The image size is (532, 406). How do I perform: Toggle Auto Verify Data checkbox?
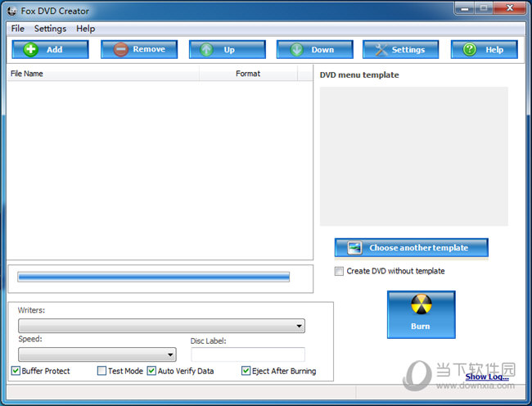point(151,371)
